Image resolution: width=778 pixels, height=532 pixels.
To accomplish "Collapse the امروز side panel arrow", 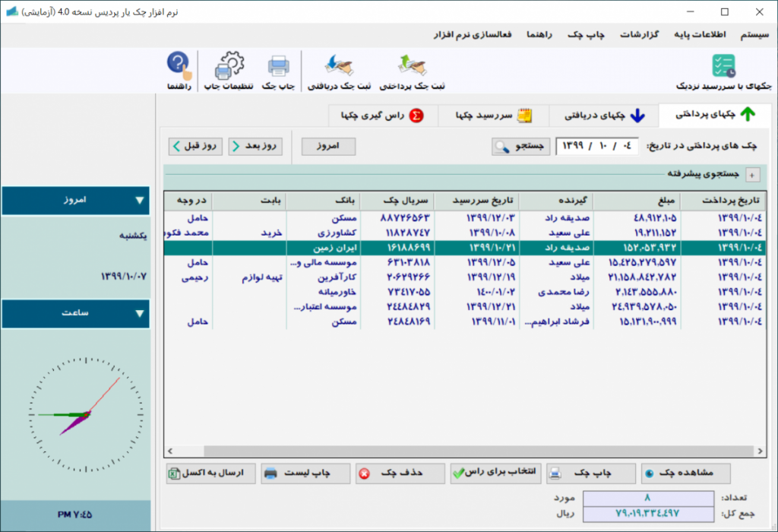I will [140, 201].
